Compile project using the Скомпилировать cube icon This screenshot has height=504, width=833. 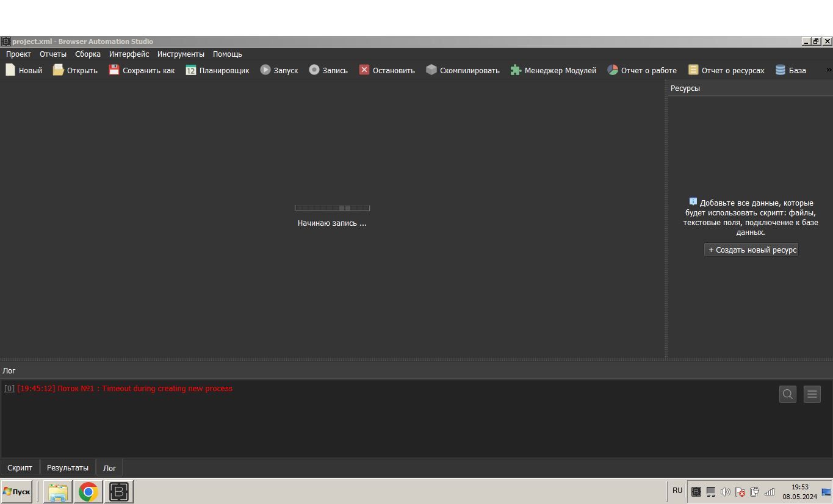(431, 70)
